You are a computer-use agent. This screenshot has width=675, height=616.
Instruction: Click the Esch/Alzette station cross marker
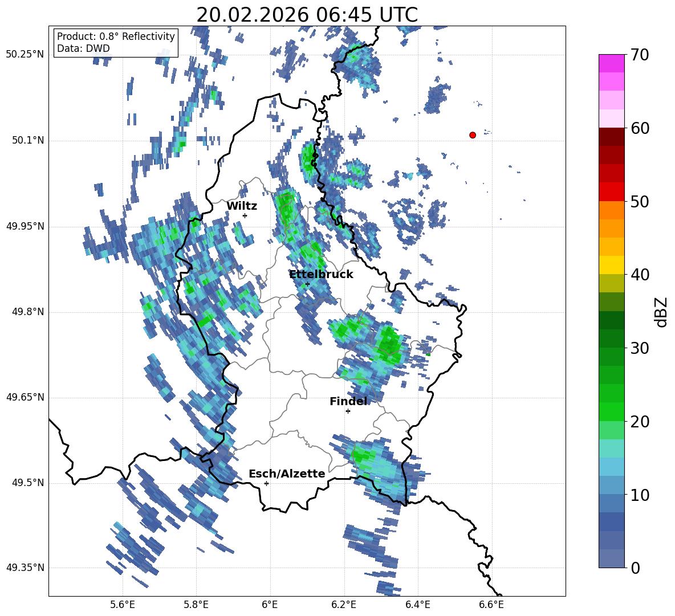coord(266,483)
